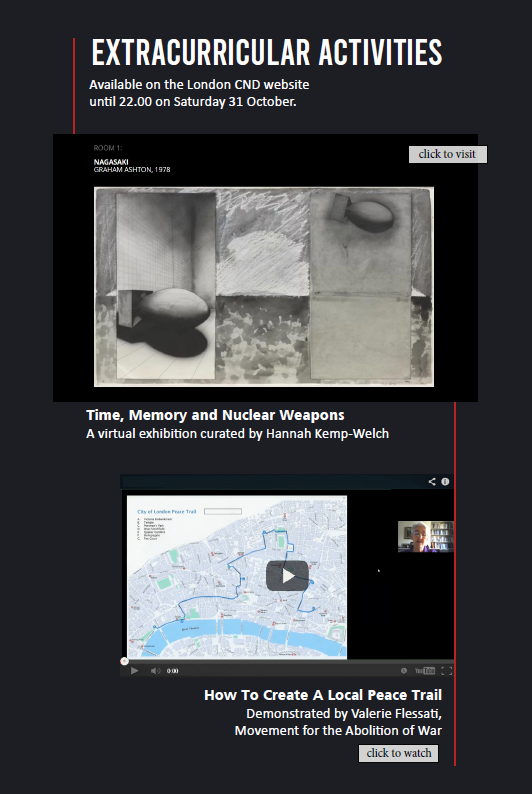Click the "Demonstrated by Valerie Flessati," line
532x794 pixels.
tap(344, 713)
